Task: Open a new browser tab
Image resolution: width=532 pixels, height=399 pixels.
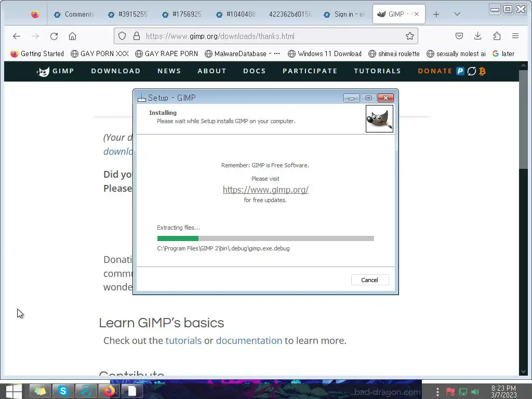Action: click(x=436, y=14)
